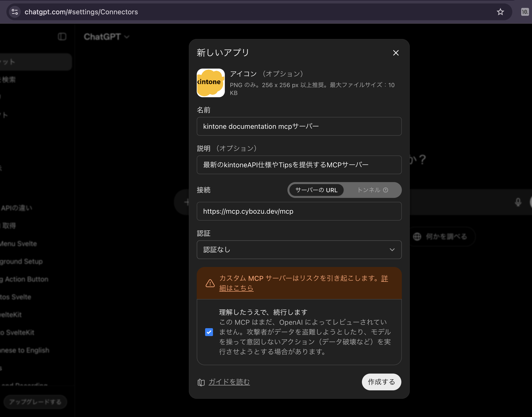Uncheck the 理解したうえで、続行します checkbox
Screen dimensions: 532x417
tap(209, 332)
